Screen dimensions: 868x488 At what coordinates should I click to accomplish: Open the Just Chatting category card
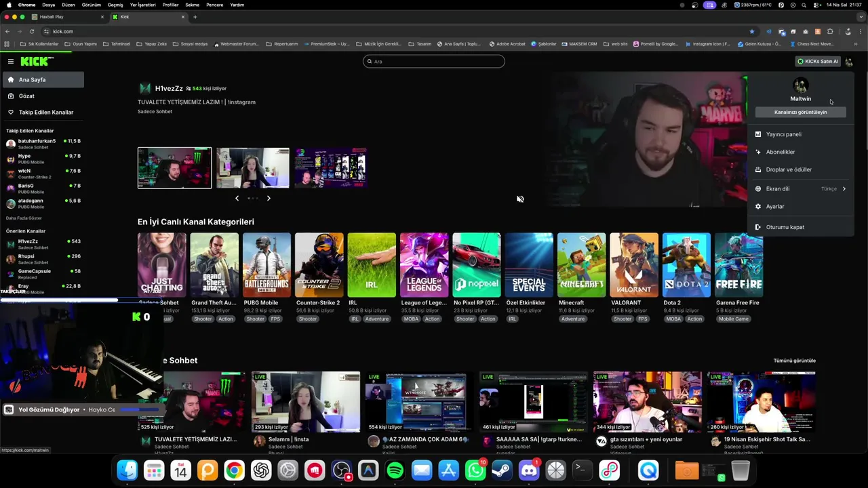coord(162,265)
